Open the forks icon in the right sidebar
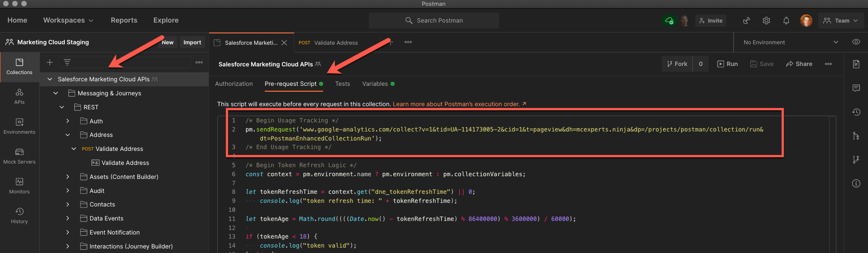 (856, 159)
